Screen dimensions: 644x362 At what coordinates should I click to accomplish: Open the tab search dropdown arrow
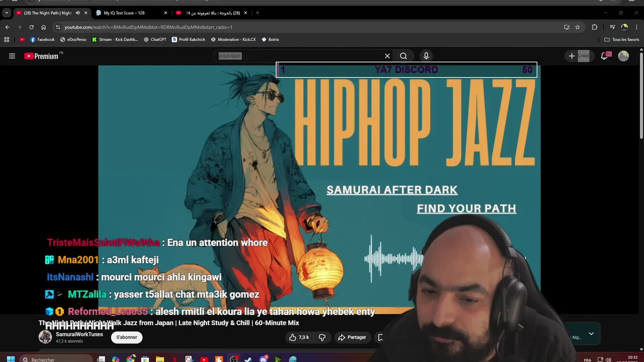point(7,13)
